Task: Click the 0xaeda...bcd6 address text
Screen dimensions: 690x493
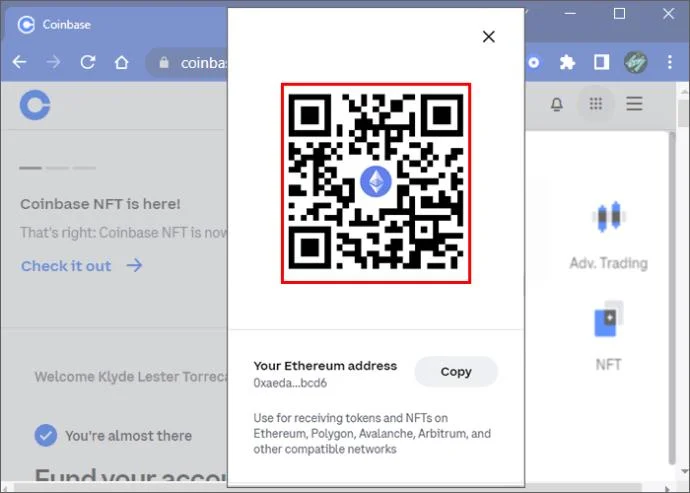Action: (x=290, y=383)
